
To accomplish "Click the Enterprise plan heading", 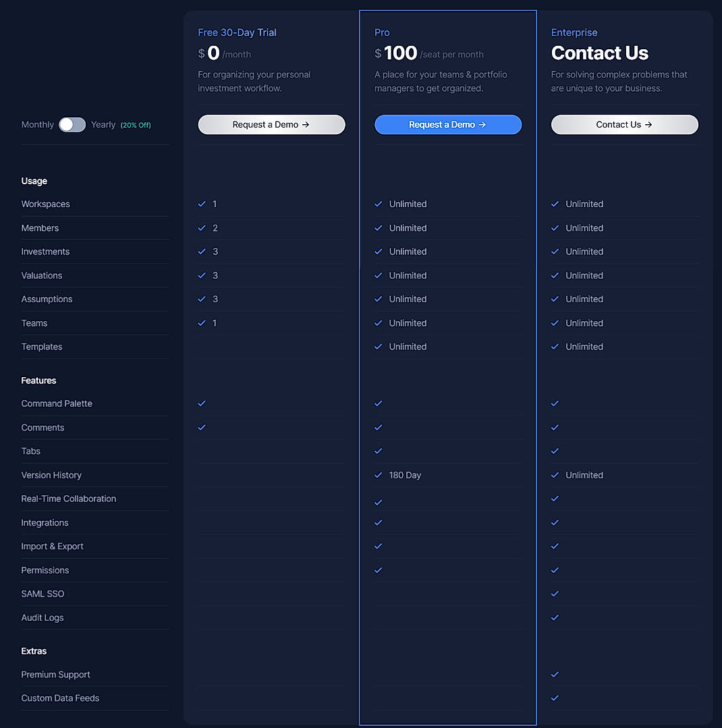I will 574,32.
